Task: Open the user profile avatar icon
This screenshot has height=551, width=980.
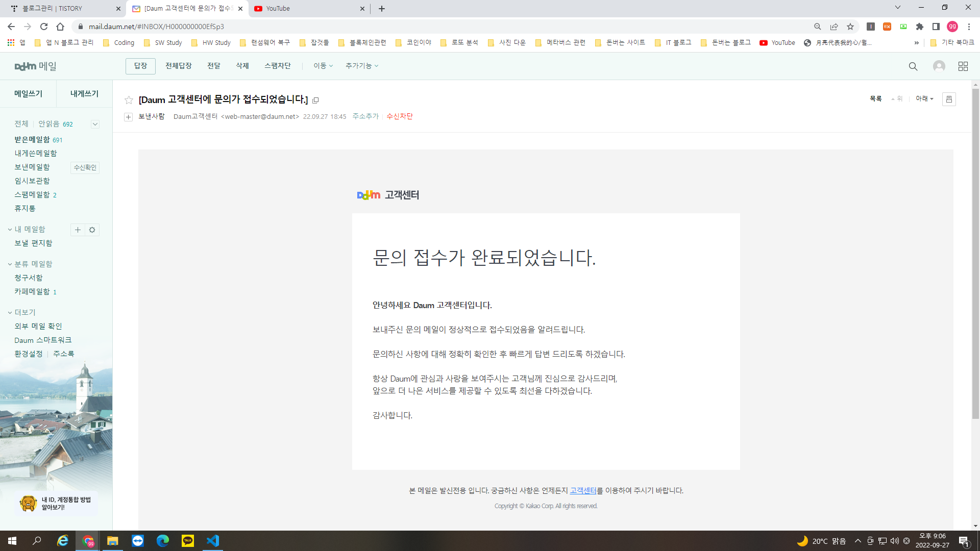Action: [939, 66]
